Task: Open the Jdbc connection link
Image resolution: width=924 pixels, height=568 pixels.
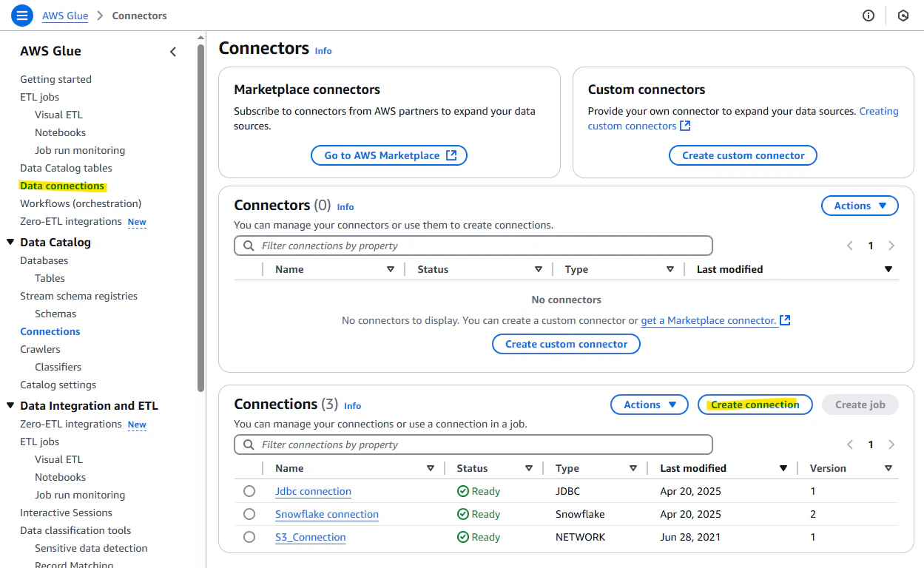Action: 313,491
